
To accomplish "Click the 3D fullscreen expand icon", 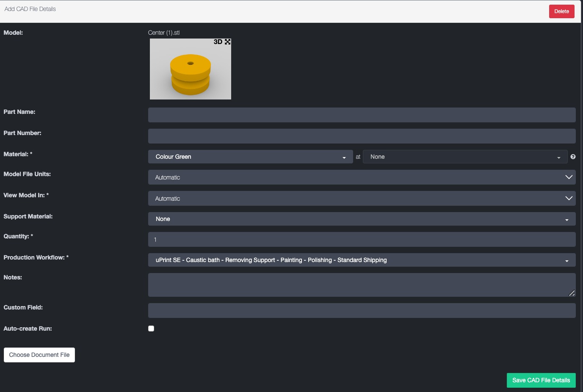I will coord(227,42).
